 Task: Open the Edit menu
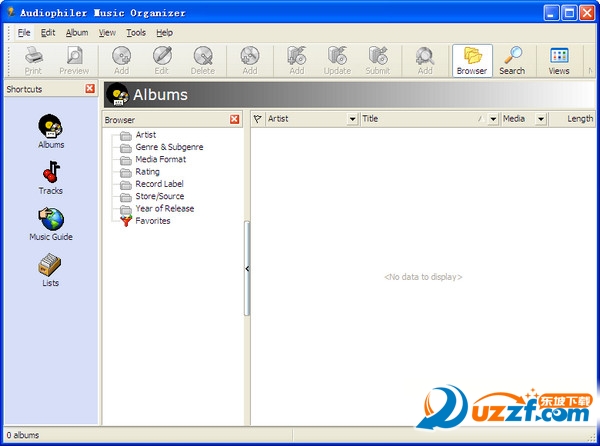(x=48, y=33)
